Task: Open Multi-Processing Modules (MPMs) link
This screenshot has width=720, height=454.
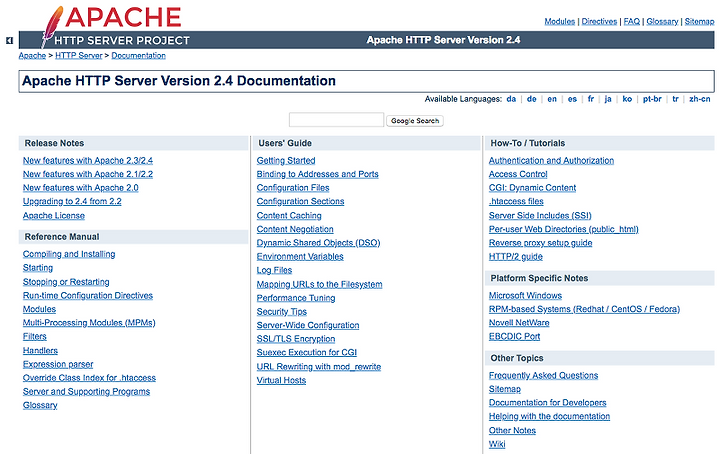Action: point(89,323)
